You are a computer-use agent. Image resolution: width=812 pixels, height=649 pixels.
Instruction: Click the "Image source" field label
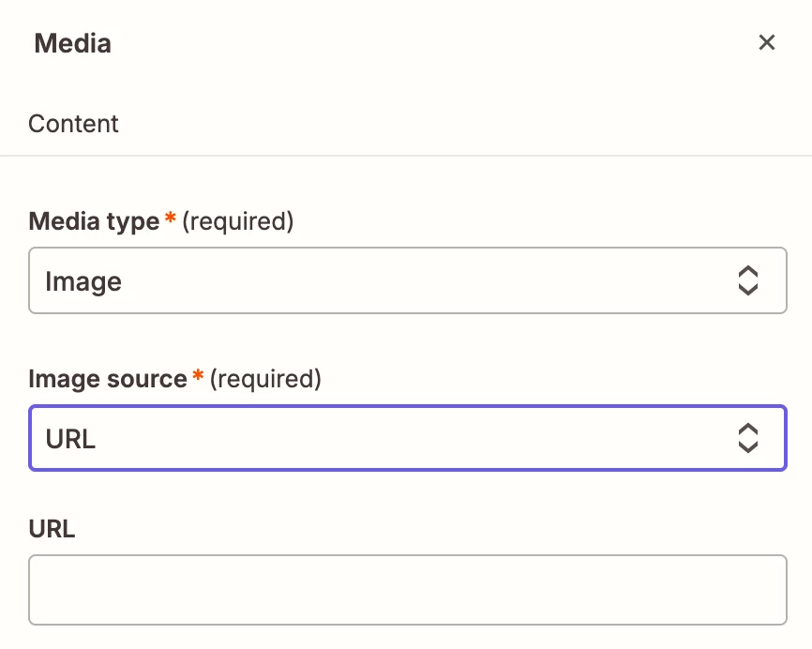(x=108, y=379)
